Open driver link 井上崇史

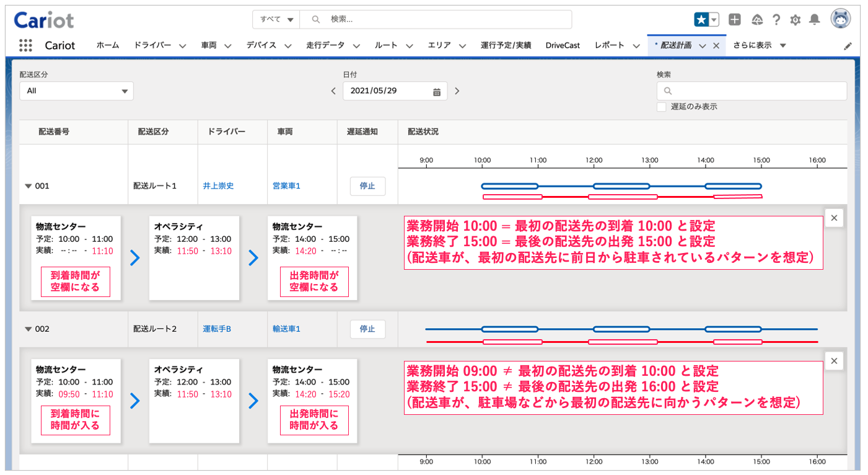pyautogui.click(x=218, y=186)
